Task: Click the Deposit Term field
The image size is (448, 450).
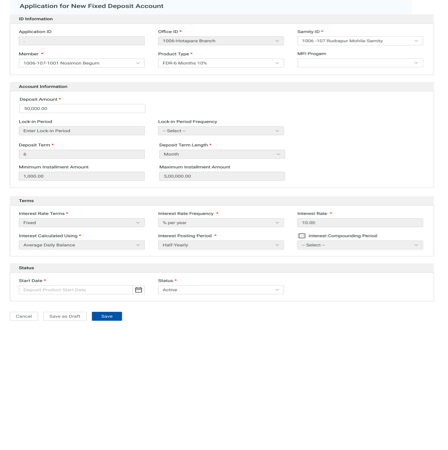Action: coord(82,154)
